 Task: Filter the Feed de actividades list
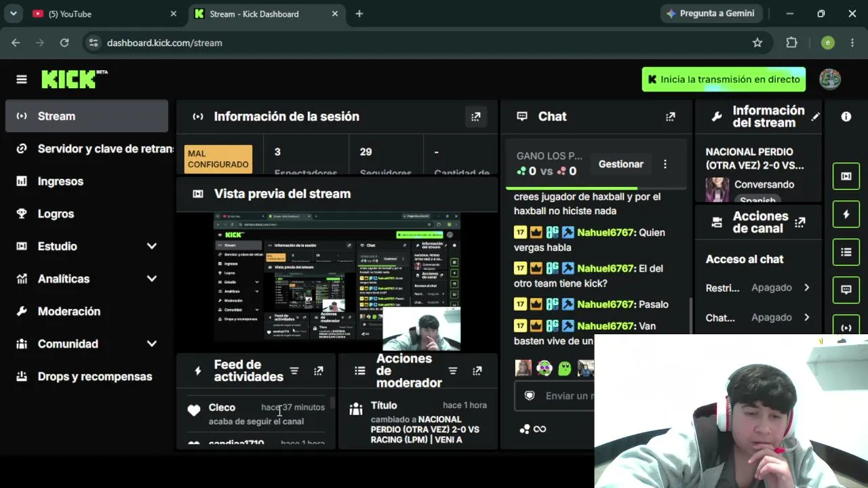(x=294, y=371)
